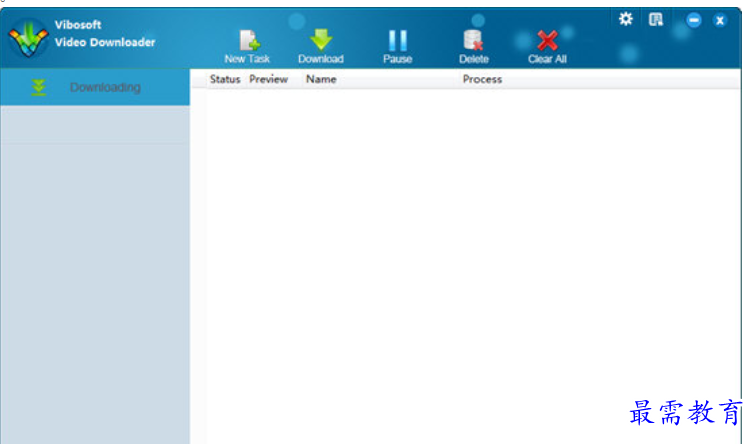Screen dimensions: 751x444
Task: Open settings via the gear icon
Action: coord(626,19)
